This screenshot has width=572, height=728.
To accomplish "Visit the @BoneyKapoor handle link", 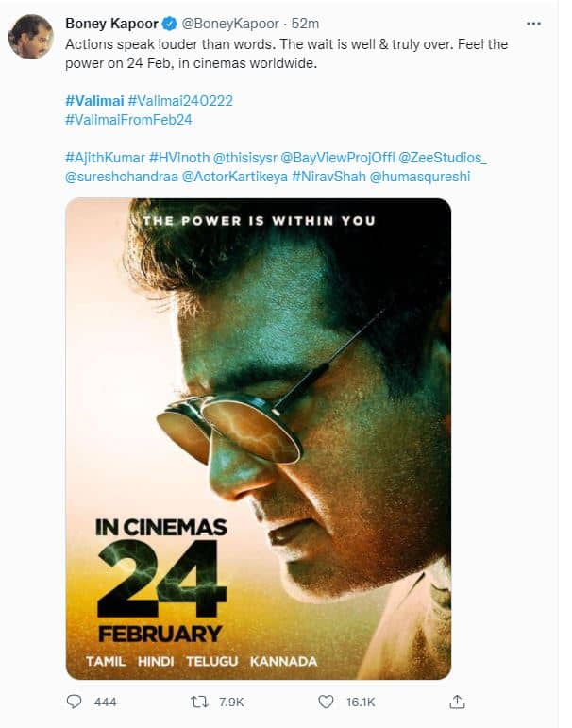I will (x=229, y=24).
